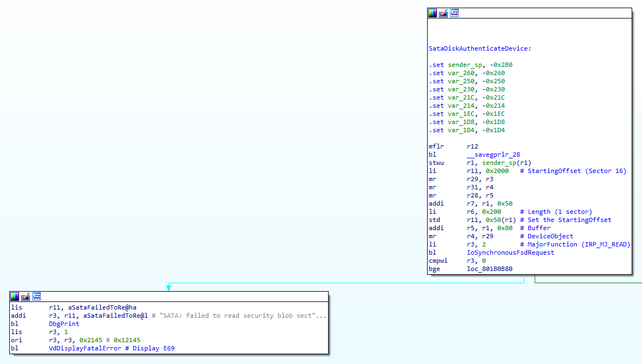The height and width of the screenshot is (364, 642).
Task: Select the '.set var_214, -0x214' definition
Action: [x=467, y=106]
